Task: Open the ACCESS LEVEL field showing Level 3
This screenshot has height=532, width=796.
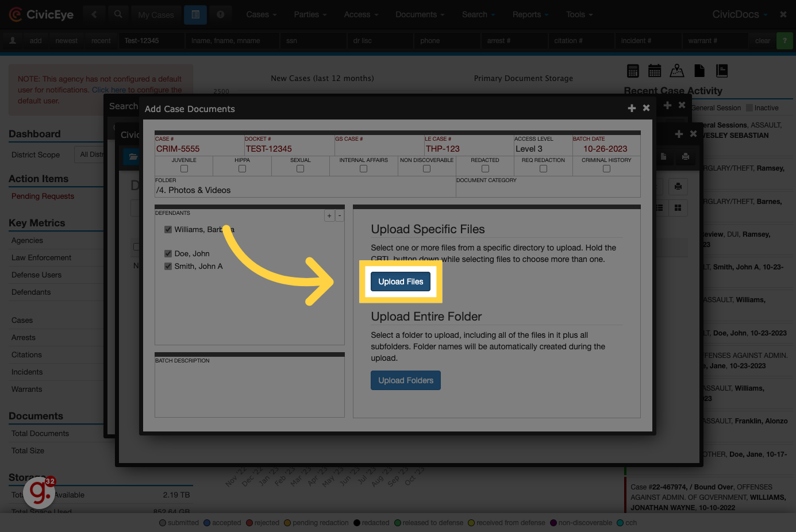Action: 543,145
